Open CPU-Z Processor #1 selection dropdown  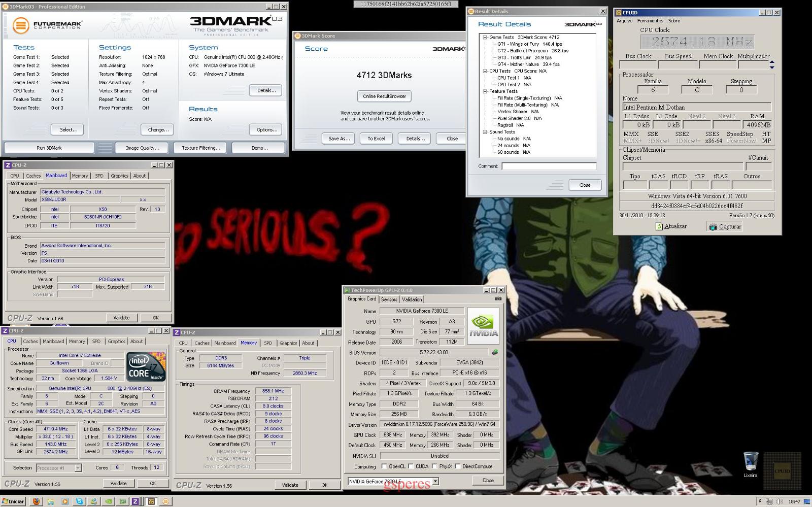point(78,468)
